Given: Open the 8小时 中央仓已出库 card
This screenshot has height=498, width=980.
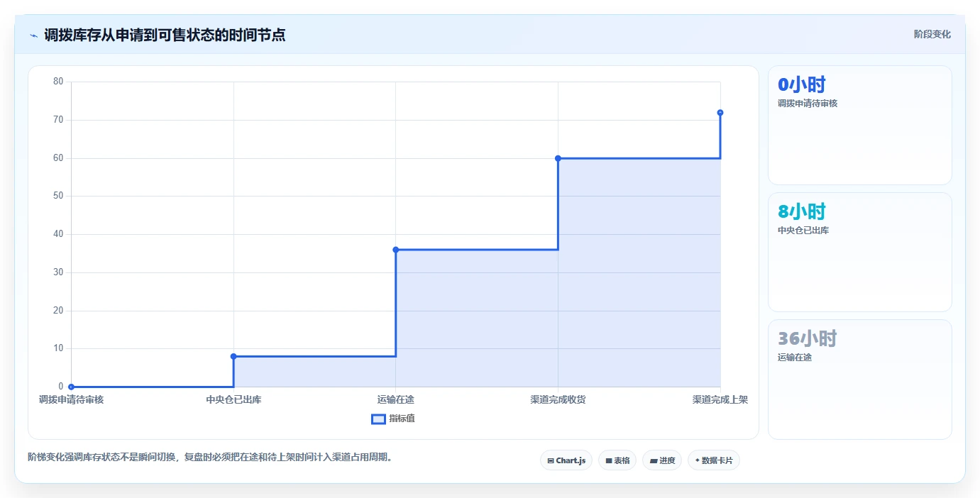Looking at the screenshot, I should pos(860,252).
